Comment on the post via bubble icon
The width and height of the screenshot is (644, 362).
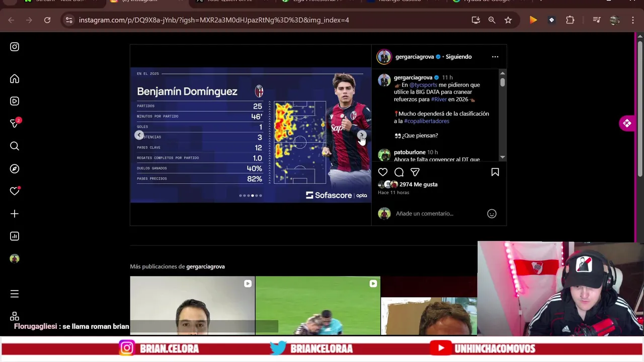pyautogui.click(x=399, y=172)
